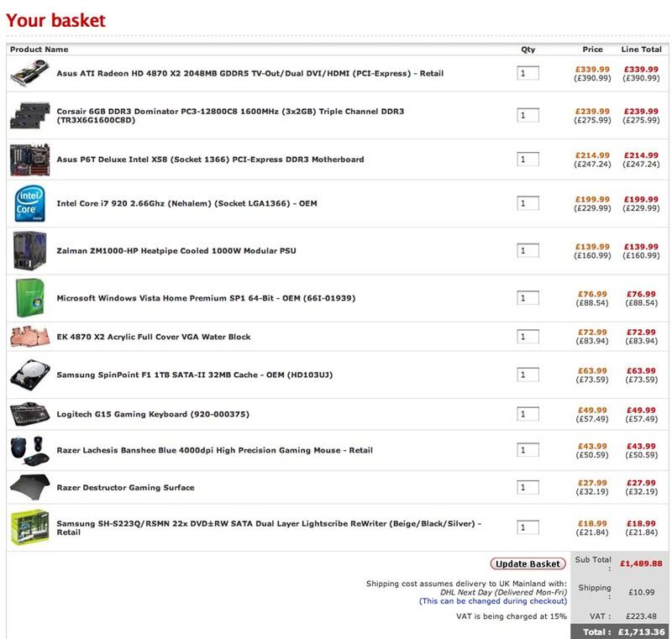Viewport: 672px width, 639px height.
Task: Click the Razer Destructor mouse mat thumbnail
Action: [x=30, y=487]
